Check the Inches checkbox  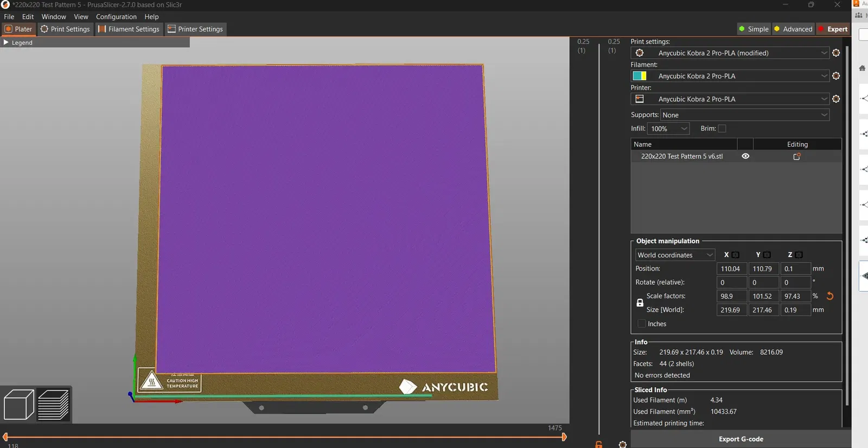[642, 324]
